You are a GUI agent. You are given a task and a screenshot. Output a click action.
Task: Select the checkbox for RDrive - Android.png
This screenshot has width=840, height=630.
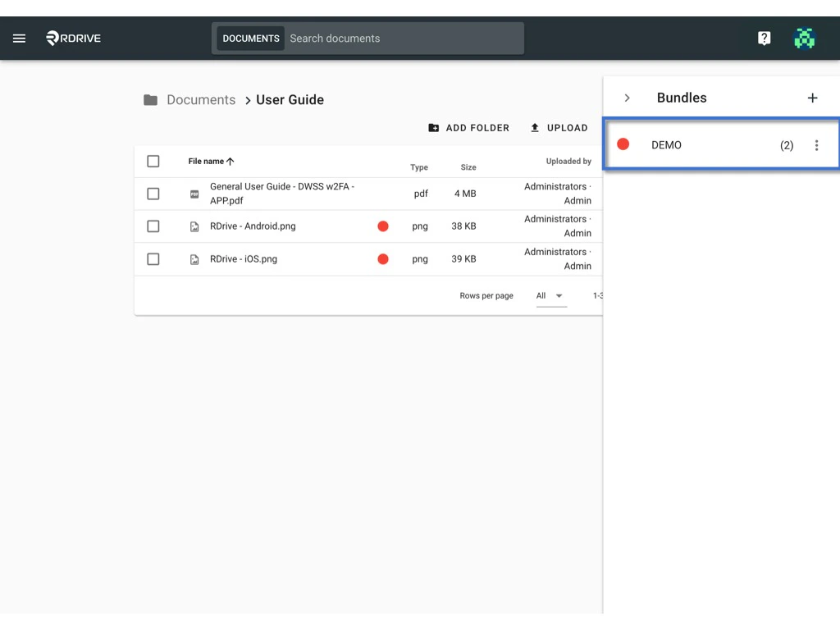(x=153, y=226)
